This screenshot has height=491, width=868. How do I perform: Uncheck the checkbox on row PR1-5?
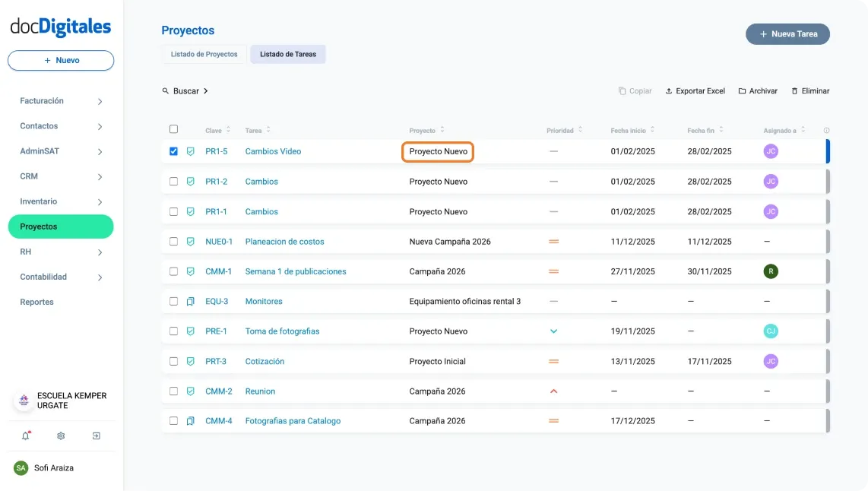pos(173,150)
